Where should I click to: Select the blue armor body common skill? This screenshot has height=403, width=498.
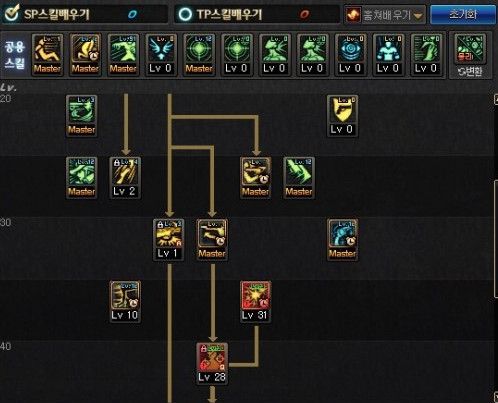click(x=388, y=55)
